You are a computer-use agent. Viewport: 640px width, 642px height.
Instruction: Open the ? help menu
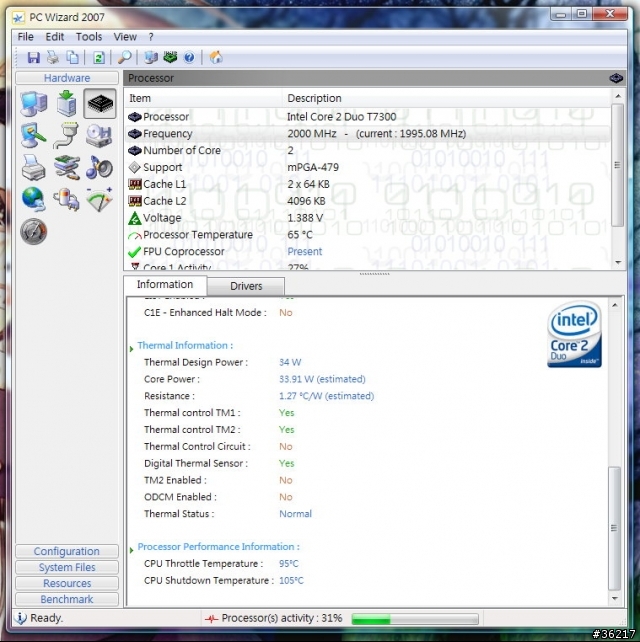coord(151,37)
